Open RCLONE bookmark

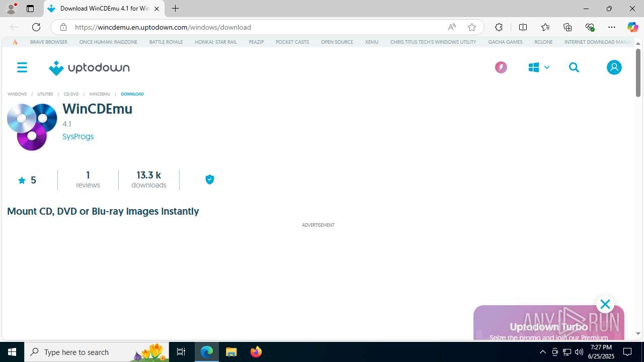click(543, 42)
